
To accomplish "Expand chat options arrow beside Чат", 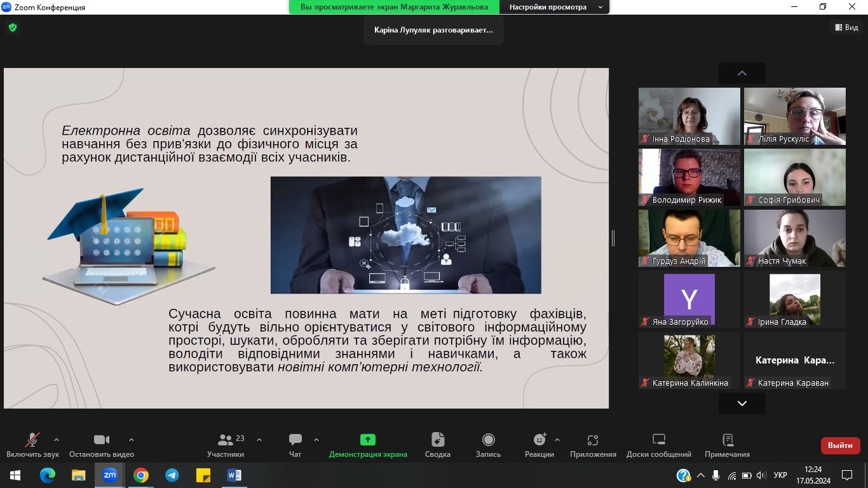I will tap(316, 440).
